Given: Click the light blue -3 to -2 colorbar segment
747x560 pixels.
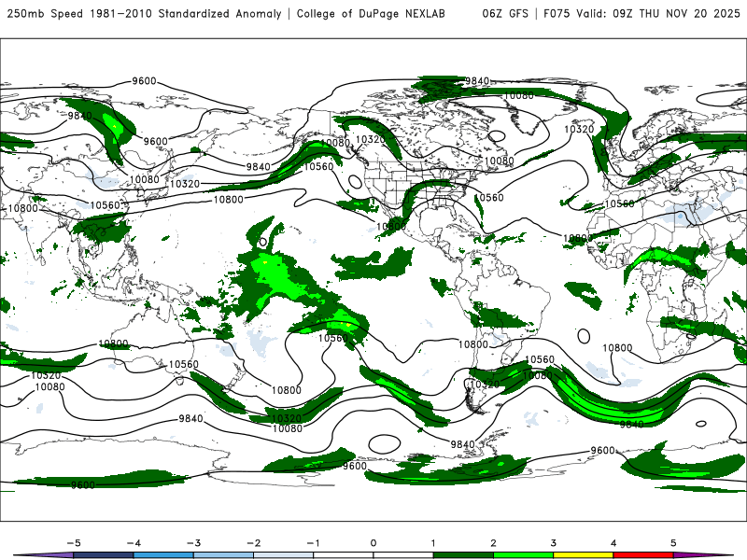Looking at the screenshot, I should (x=223, y=555).
